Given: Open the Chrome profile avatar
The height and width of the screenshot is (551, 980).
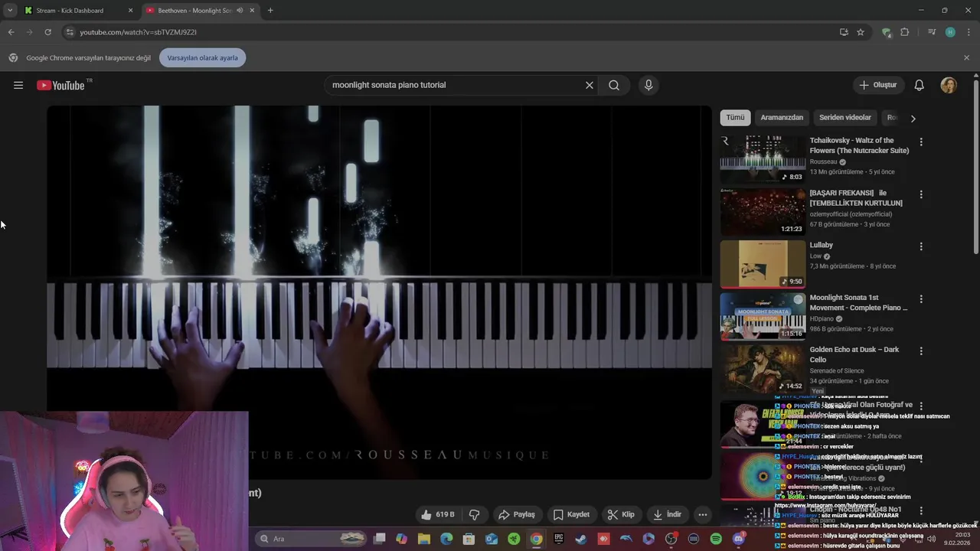Looking at the screenshot, I should [950, 32].
